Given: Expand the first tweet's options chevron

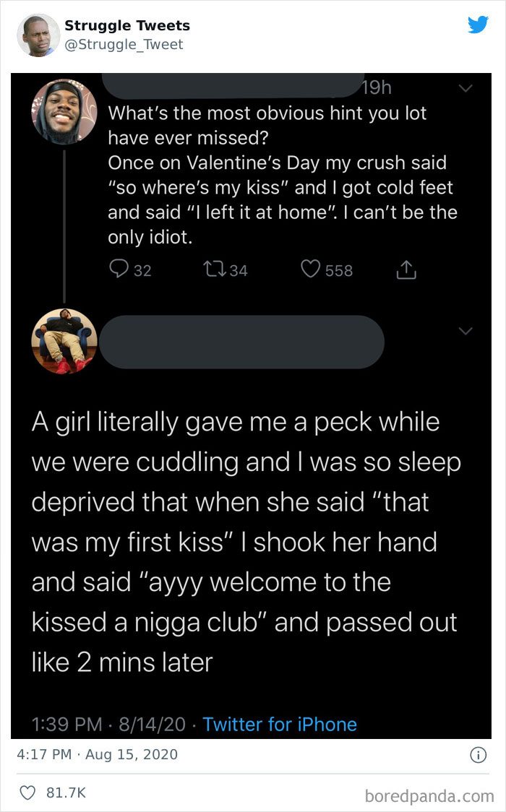Looking at the screenshot, I should coord(466,88).
